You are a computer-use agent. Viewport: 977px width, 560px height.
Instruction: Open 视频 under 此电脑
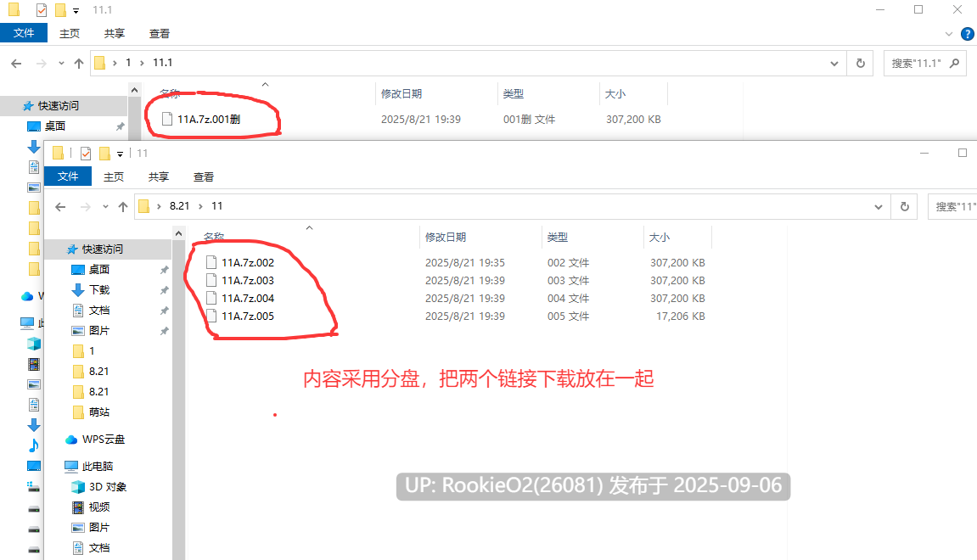[x=99, y=507]
